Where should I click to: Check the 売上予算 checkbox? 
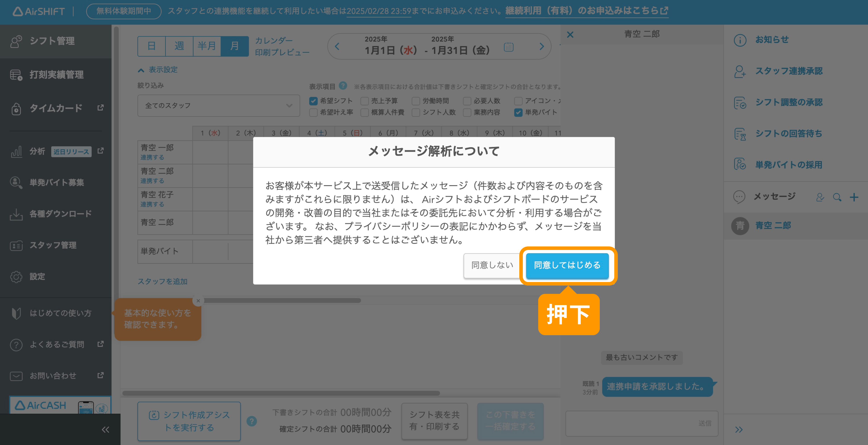pyautogui.click(x=365, y=101)
